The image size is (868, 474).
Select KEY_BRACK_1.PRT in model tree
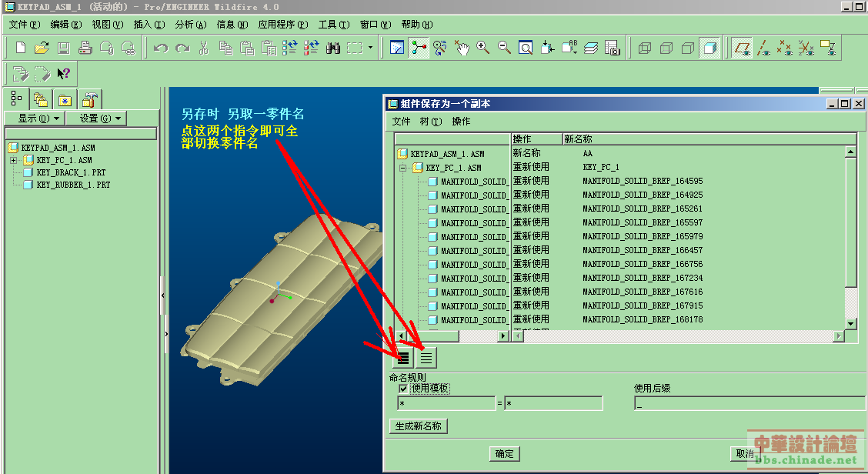(x=71, y=172)
